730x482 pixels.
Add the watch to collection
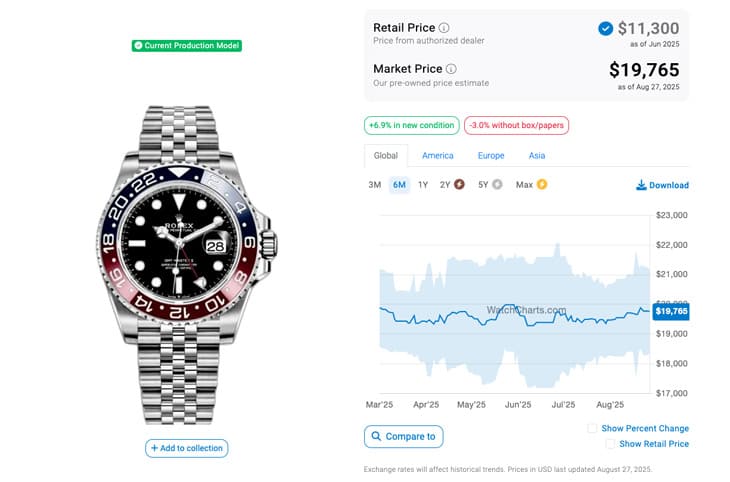point(187,448)
